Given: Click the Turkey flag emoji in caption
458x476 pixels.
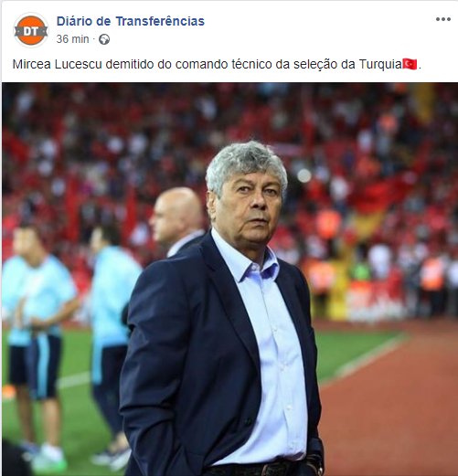Looking at the screenshot, I should pyautogui.click(x=410, y=64).
